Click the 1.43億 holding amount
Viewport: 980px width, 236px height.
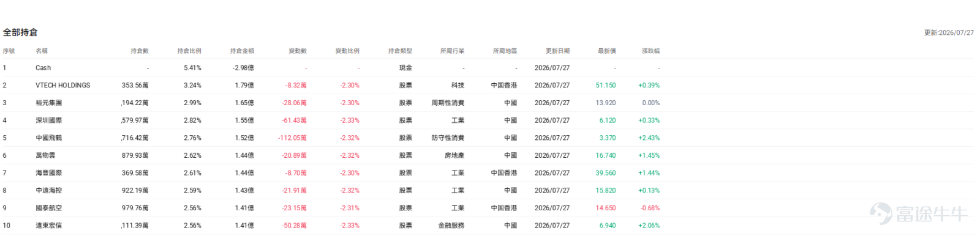click(244, 191)
